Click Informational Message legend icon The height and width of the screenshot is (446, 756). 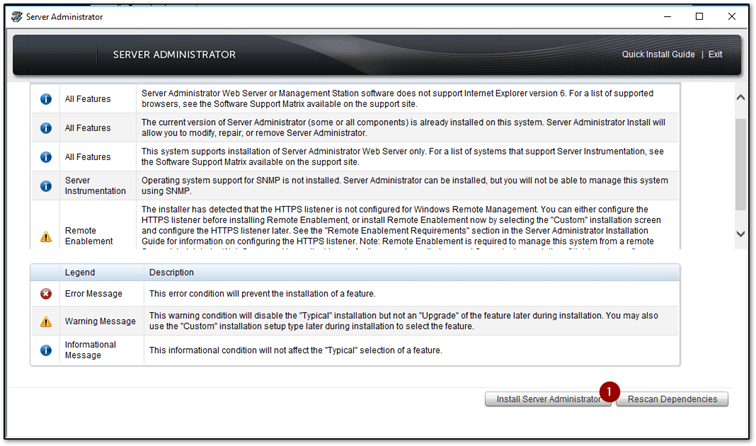46,350
